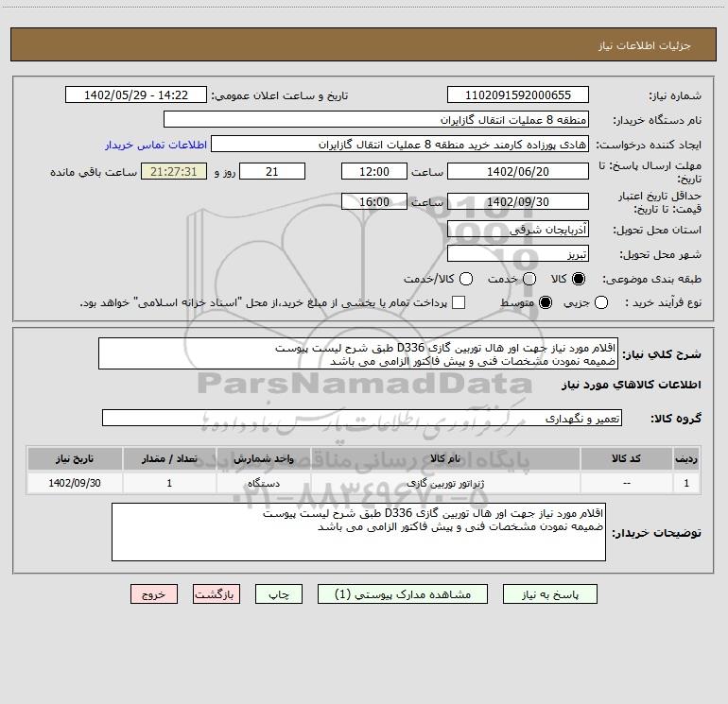Click the ردیف column header
728x704 pixels.
[x=686, y=458]
